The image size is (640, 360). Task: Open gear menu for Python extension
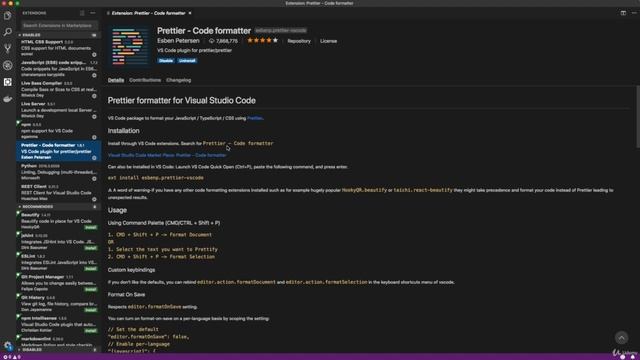tap(94, 179)
